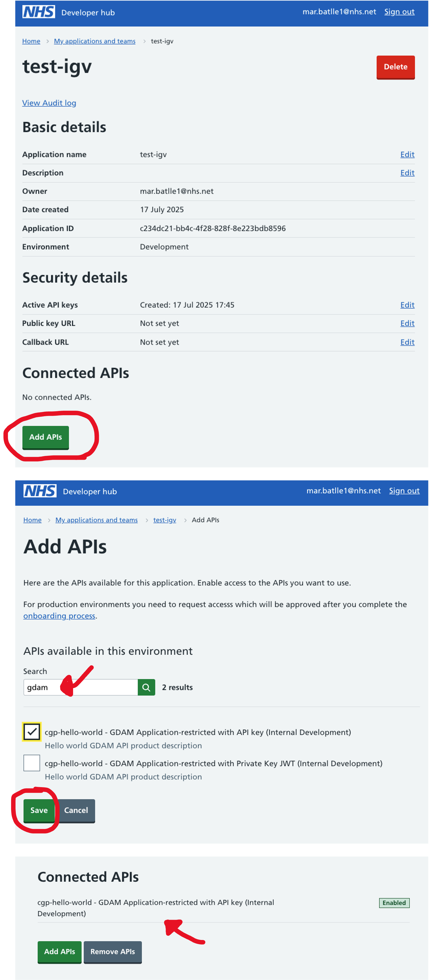Open the onboarding process link
The width and height of the screenshot is (429, 980).
(59, 616)
